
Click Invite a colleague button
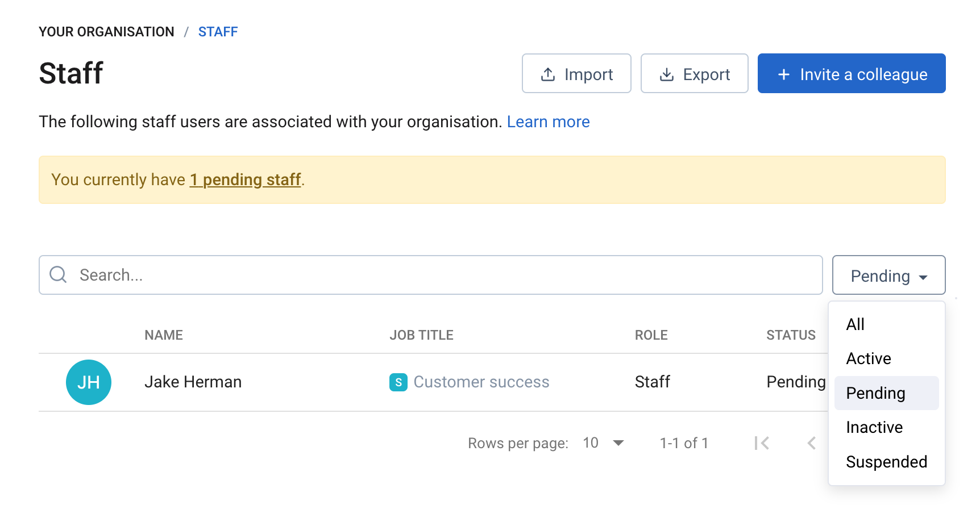852,73
